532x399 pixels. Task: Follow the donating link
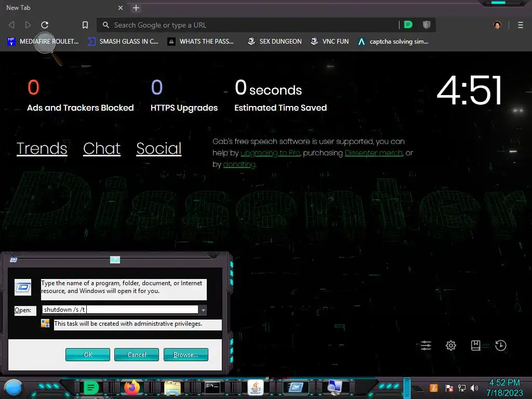[239, 165]
